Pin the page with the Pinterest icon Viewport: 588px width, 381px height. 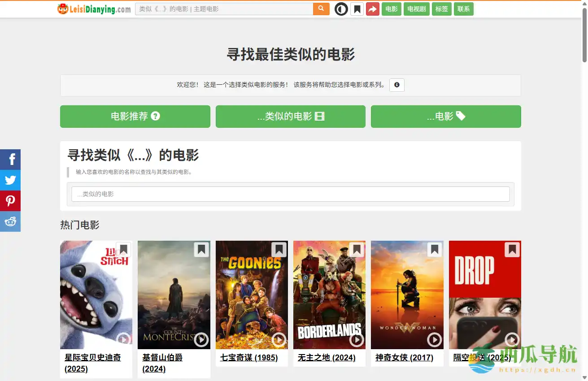click(x=10, y=200)
